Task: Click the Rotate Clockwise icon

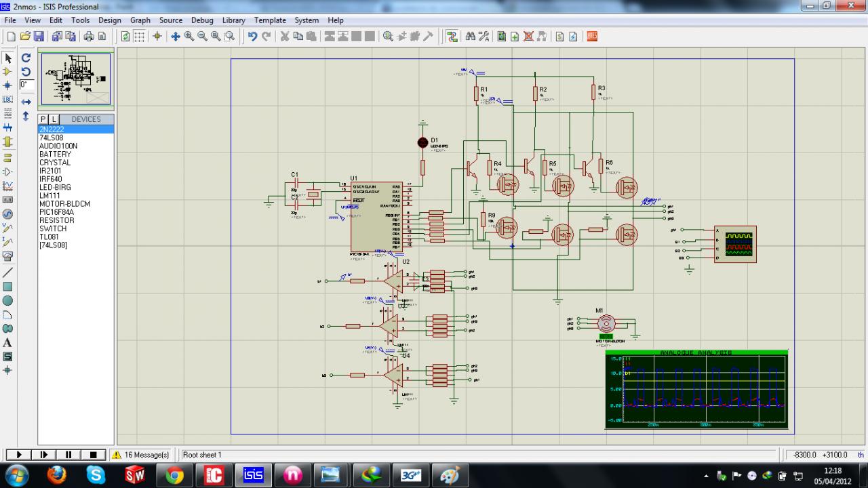Action: (26, 58)
